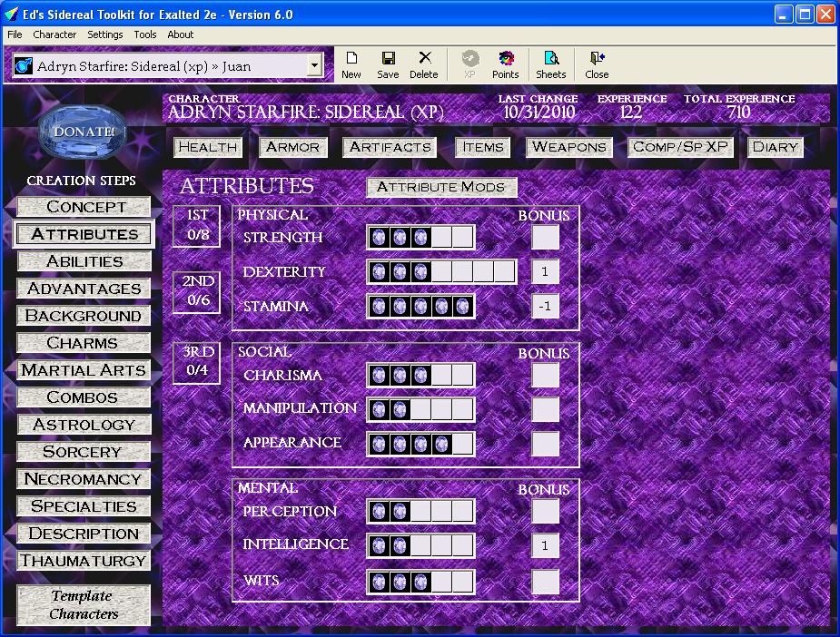The image size is (840, 637).
Task: Click the 1ST 0/8 priority box
Action: (x=197, y=226)
